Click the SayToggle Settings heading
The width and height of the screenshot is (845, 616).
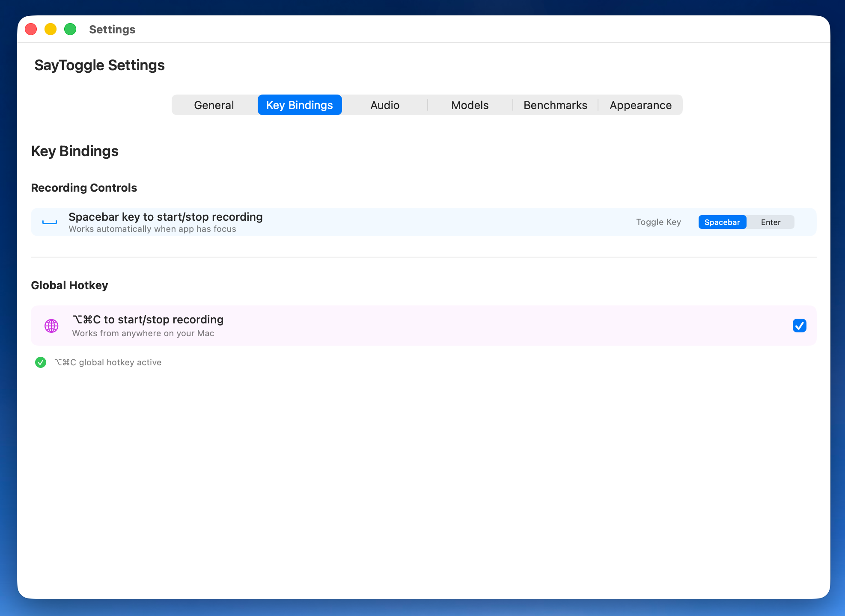(99, 65)
